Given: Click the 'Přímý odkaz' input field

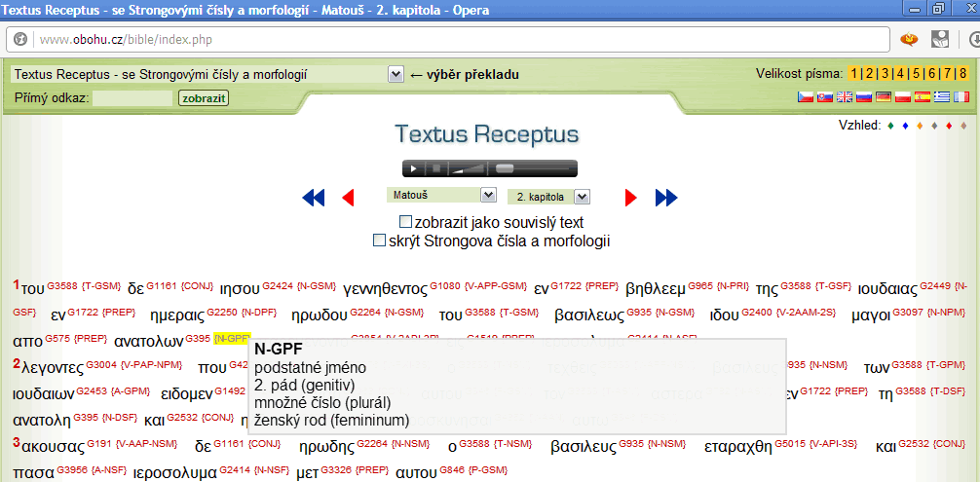Looking at the screenshot, I should coord(132,98).
